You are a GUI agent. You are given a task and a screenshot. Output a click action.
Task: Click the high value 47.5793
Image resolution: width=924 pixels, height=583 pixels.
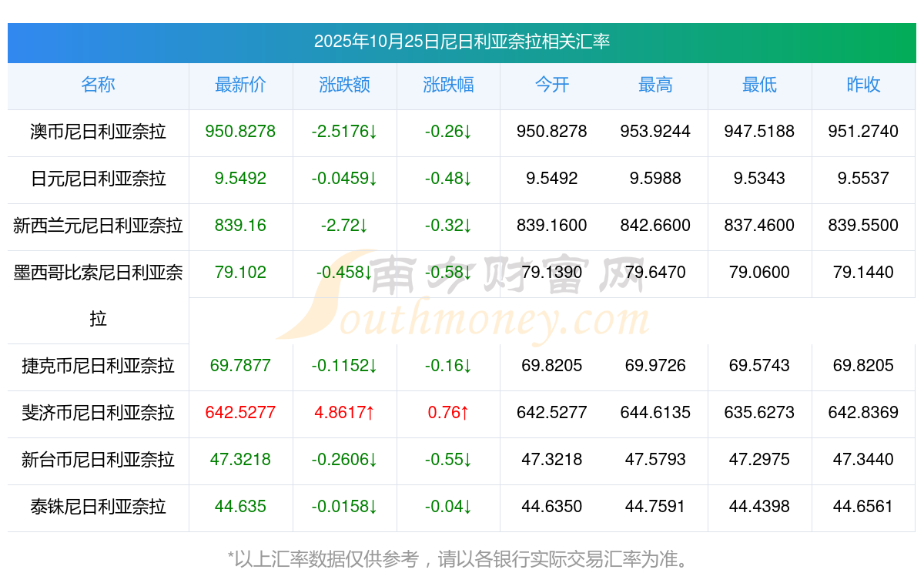(655, 460)
